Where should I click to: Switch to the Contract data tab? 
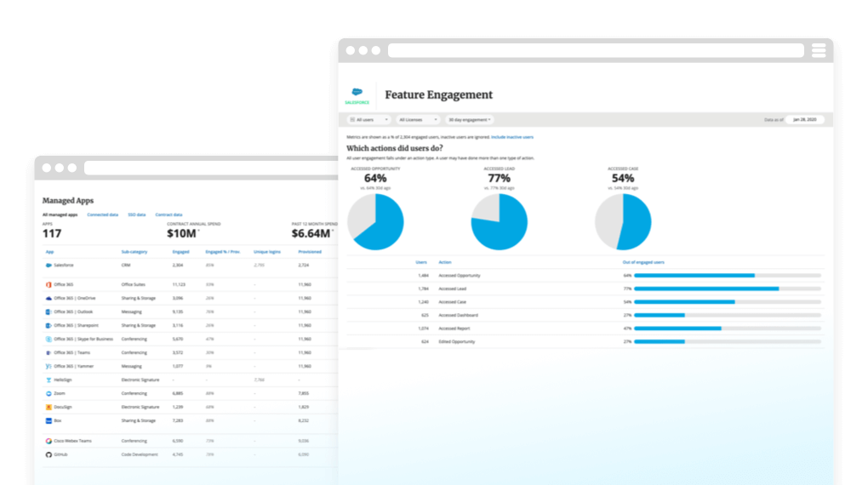(x=168, y=214)
